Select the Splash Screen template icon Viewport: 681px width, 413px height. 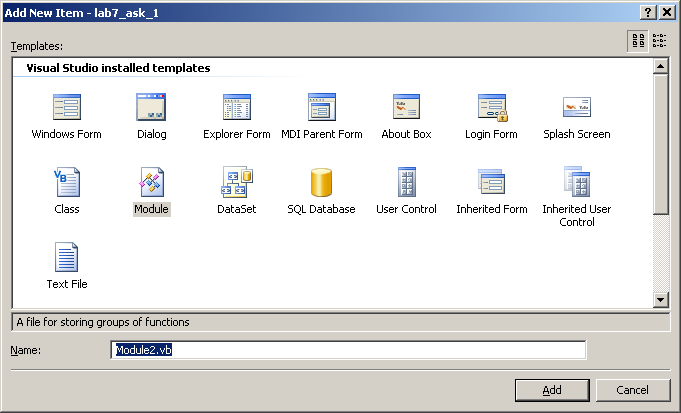(577, 107)
